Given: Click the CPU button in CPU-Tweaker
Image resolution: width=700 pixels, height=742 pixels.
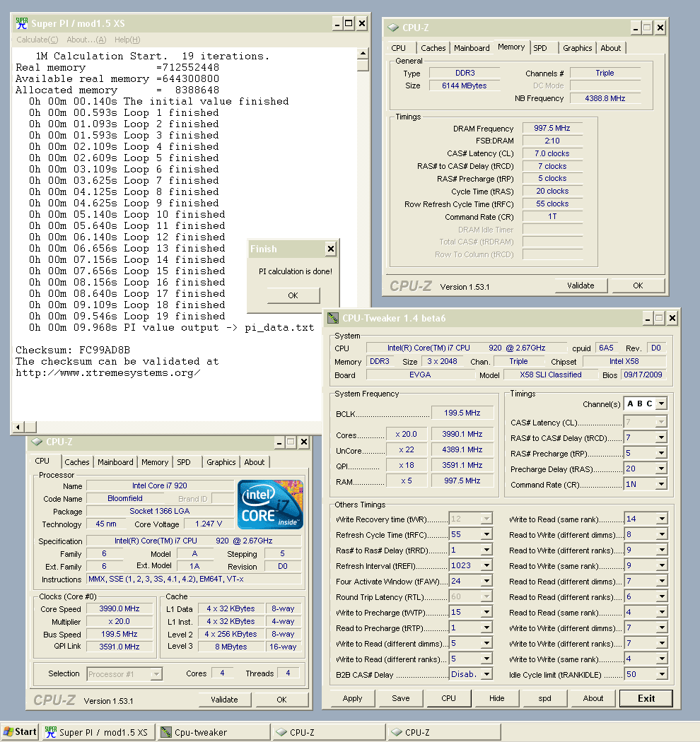Looking at the screenshot, I should (448, 698).
